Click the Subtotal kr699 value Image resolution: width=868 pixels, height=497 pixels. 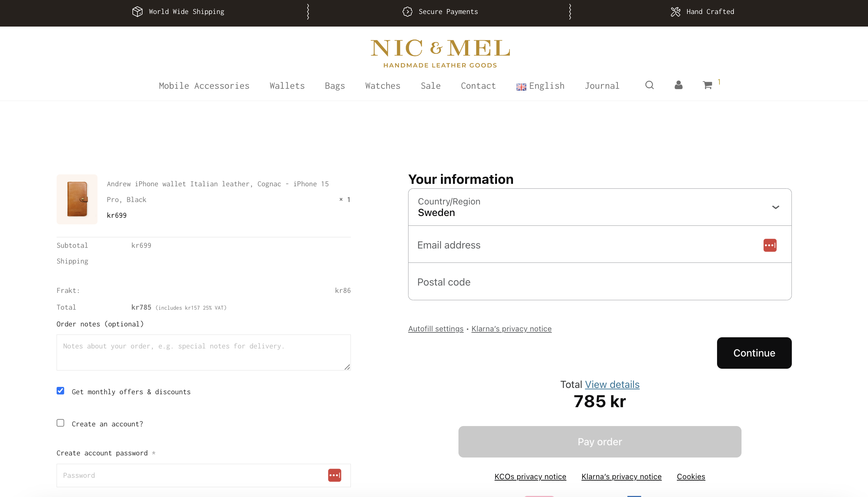pyautogui.click(x=141, y=245)
